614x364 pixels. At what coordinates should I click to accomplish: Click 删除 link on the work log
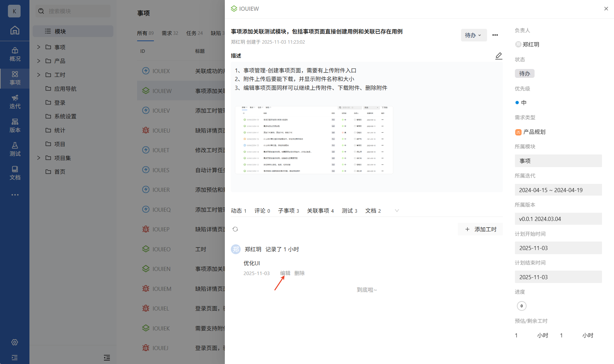[x=299, y=273]
